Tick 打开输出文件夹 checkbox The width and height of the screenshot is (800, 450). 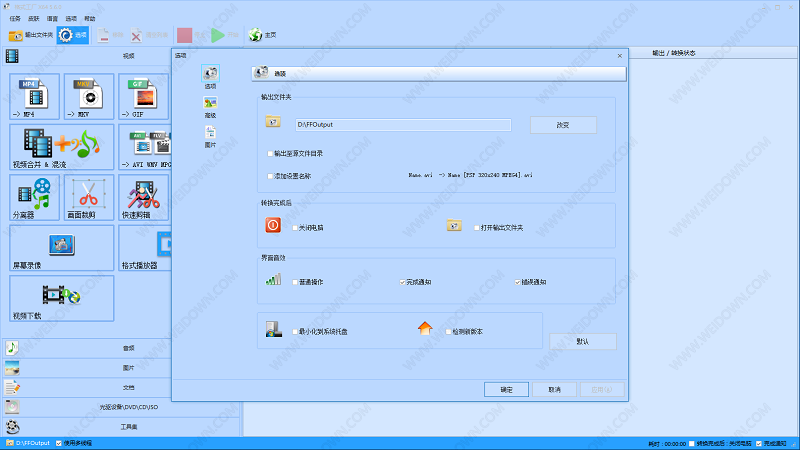(478, 227)
